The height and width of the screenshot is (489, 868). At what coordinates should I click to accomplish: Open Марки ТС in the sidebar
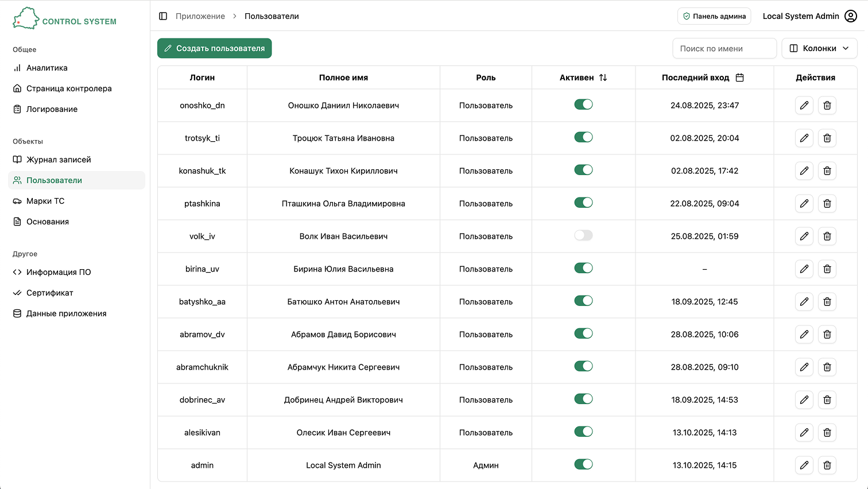click(x=76, y=201)
